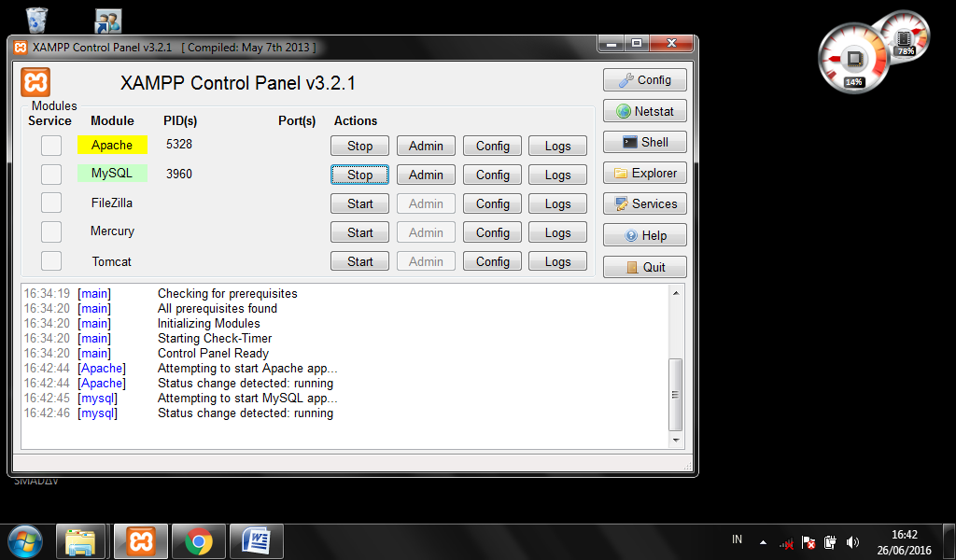This screenshot has height=560, width=956.
Task: Open the Windows Start menu
Action: pyautogui.click(x=23, y=541)
